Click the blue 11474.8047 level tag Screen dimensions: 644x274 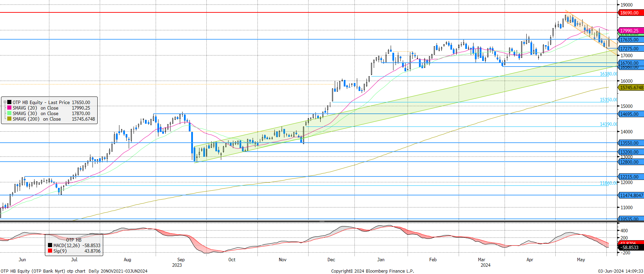pos(631,195)
